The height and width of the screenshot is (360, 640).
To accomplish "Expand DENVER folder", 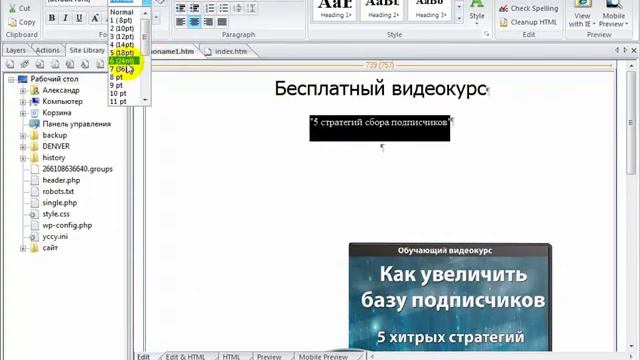I will [x=23, y=147].
